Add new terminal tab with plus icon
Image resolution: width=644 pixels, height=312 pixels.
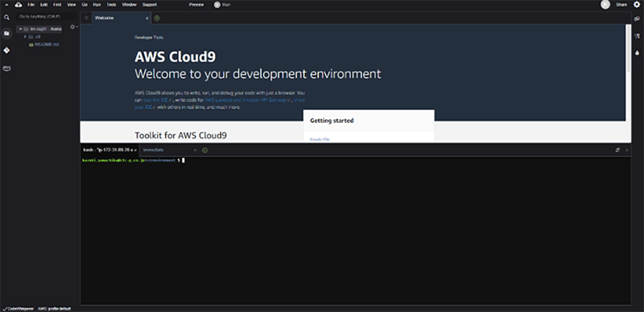pyautogui.click(x=205, y=150)
